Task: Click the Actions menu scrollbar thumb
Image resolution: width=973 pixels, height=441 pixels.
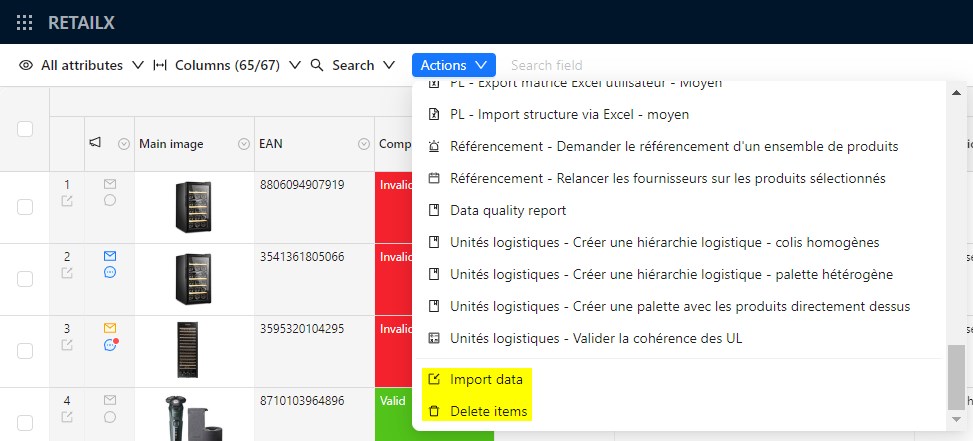Action: coord(957,376)
